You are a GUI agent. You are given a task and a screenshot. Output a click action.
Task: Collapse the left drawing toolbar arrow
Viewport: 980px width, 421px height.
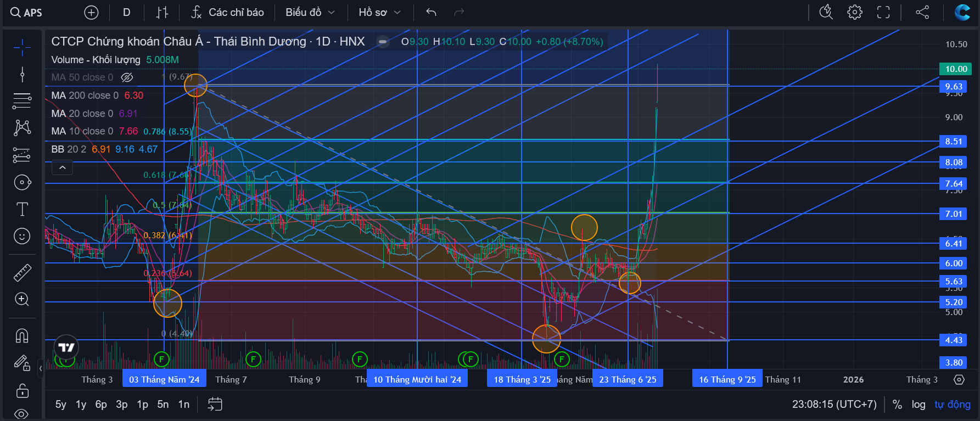[41, 368]
